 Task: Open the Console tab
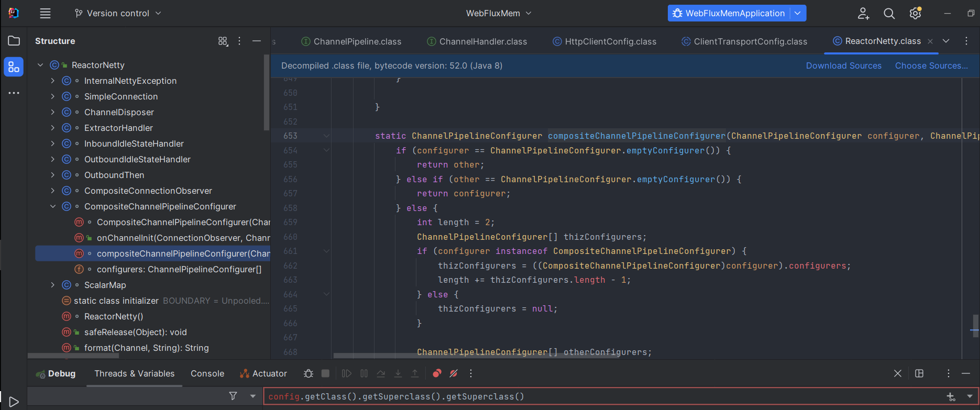[207, 373]
